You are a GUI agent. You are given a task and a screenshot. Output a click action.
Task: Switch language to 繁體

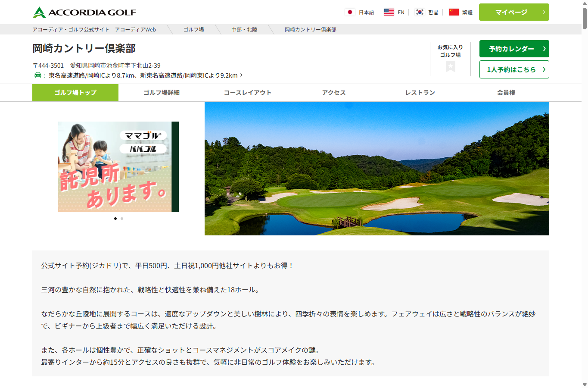pyautogui.click(x=467, y=13)
